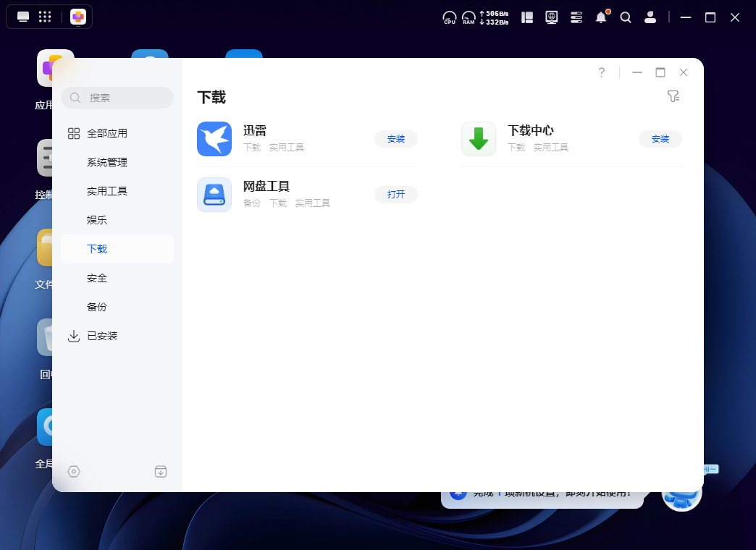This screenshot has height=550, width=756.
Task: Click the setup notification banner behind the window
Action: coord(542,500)
